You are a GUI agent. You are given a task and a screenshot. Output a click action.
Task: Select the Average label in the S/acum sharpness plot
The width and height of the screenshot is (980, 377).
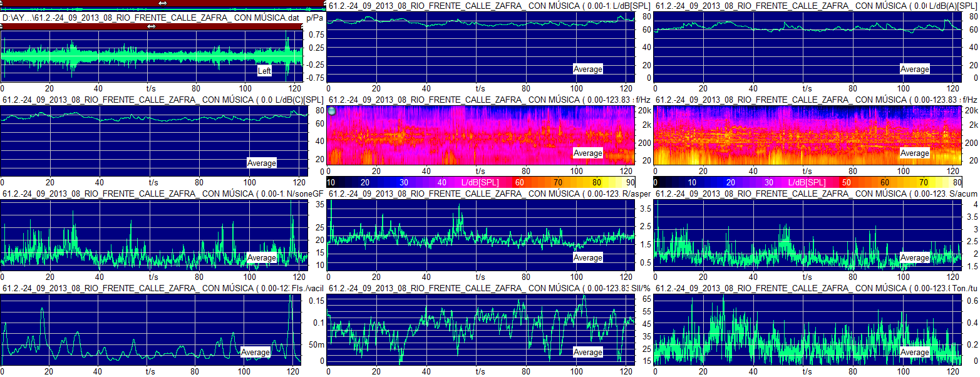click(914, 257)
